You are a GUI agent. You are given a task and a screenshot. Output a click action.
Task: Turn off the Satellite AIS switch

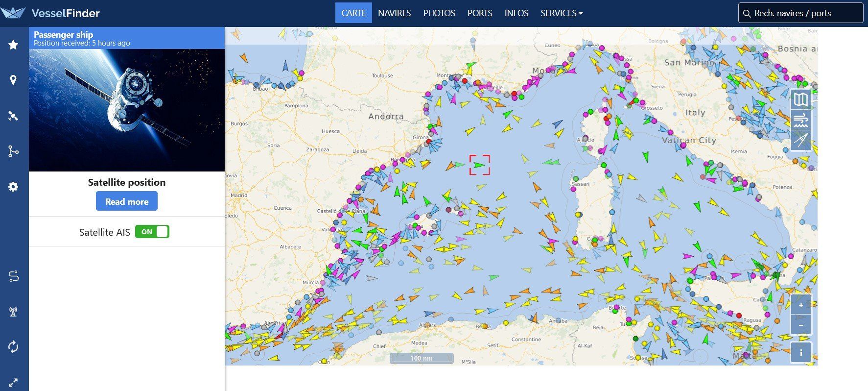tap(152, 232)
